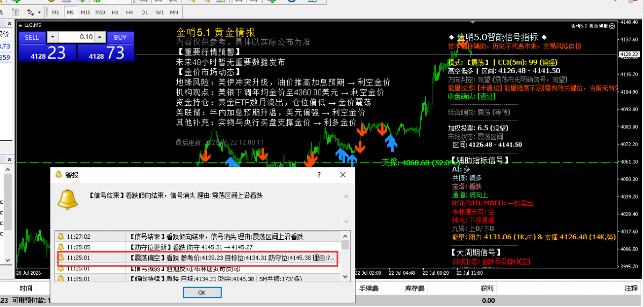Decrease trade volume with down arrow
Viewport: 644px width, 307px height.
tap(53, 37)
